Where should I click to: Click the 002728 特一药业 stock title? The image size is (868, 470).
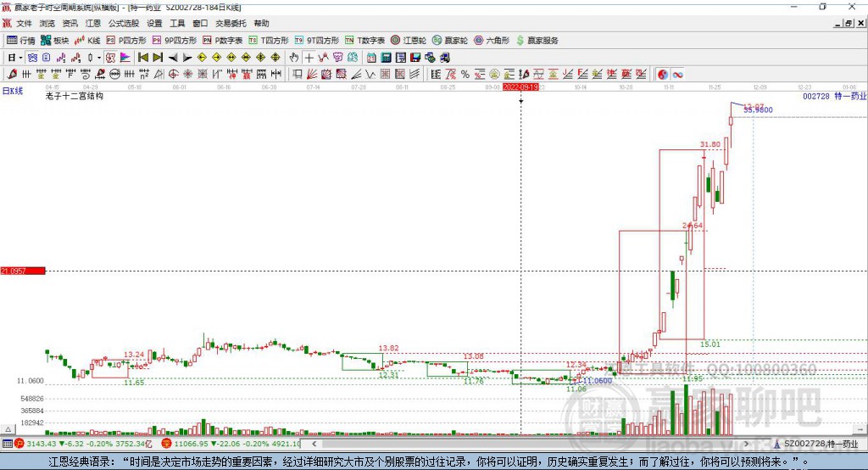coord(834,96)
